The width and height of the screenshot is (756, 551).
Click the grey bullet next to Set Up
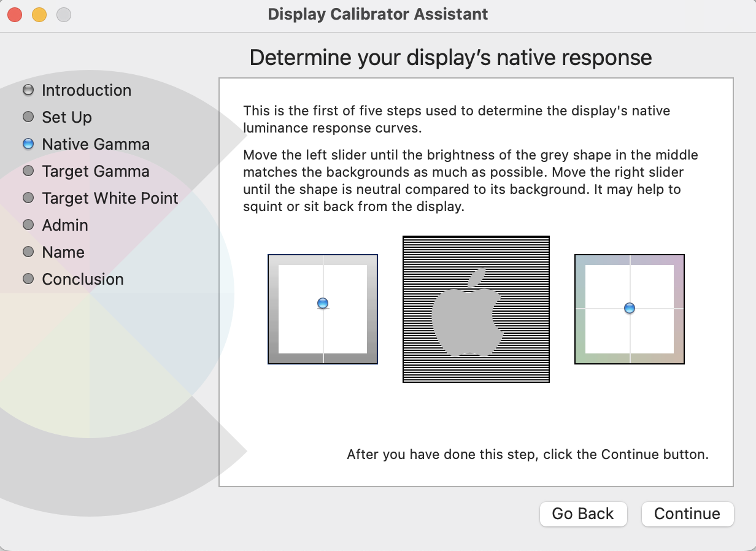pyautogui.click(x=28, y=117)
